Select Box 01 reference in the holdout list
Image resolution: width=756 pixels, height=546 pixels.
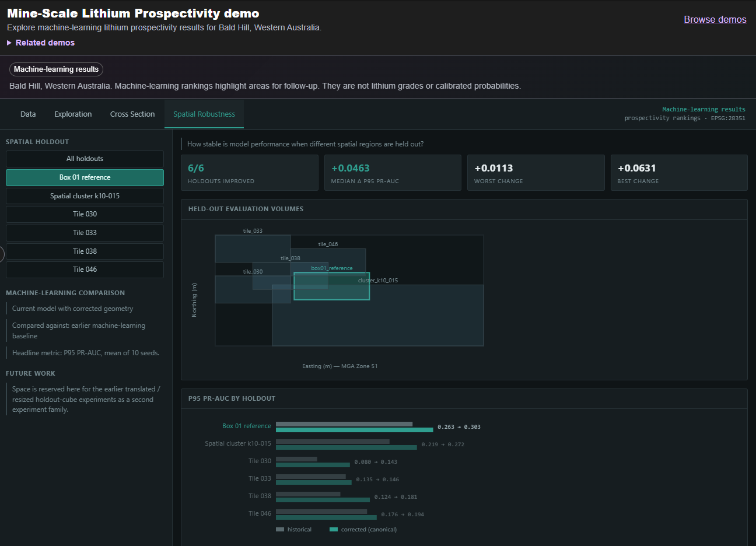[85, 177]
